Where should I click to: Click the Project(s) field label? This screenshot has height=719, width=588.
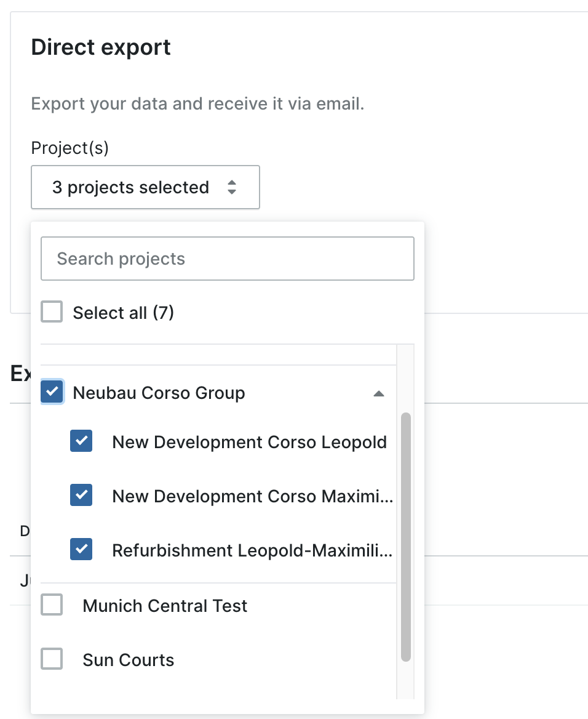(x=70, y=148)
